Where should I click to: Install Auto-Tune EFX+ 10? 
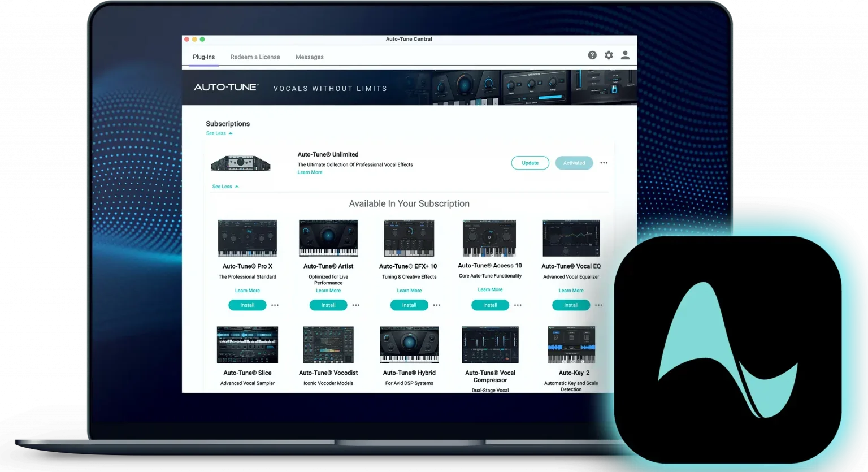point(409,305)
